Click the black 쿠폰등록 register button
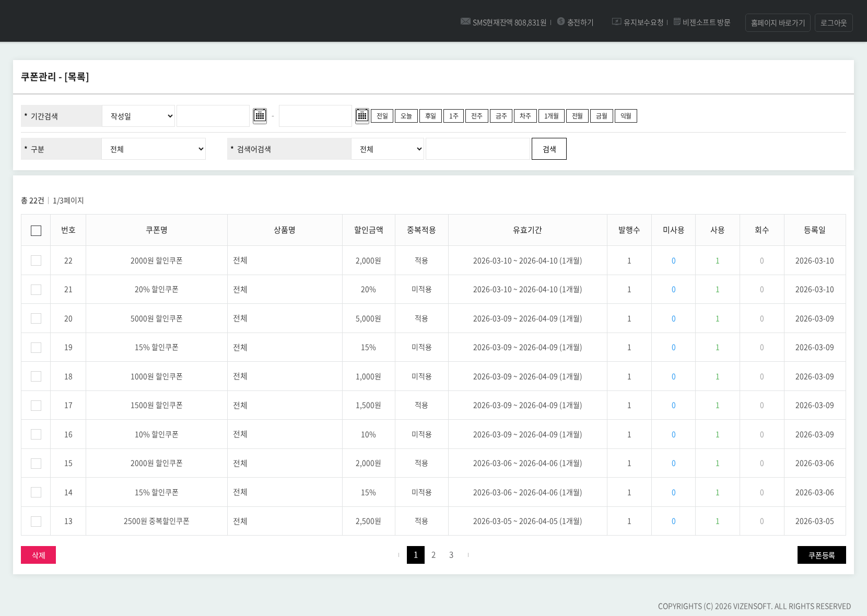867x616 pixels. point(821,555)
